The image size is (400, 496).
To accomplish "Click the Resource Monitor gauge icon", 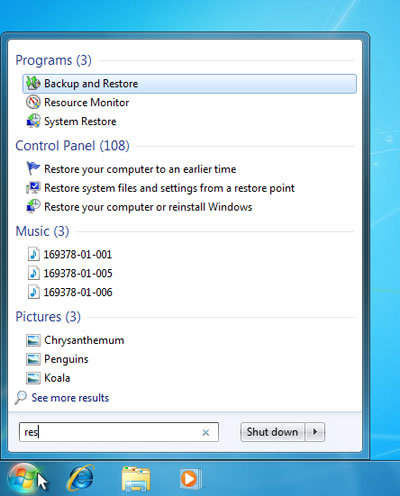I will tap(33, 102).
